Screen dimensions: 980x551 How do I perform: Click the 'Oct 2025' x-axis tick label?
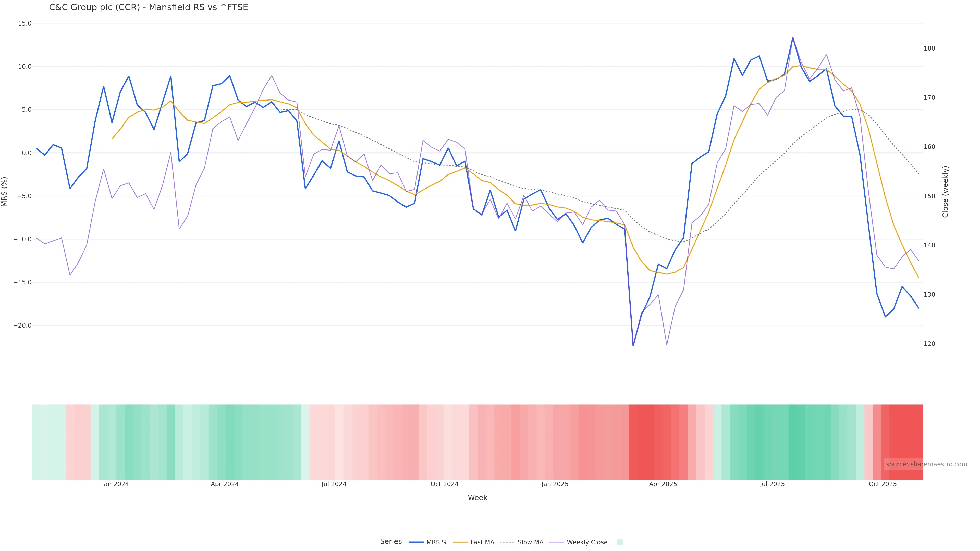[883, 484]
